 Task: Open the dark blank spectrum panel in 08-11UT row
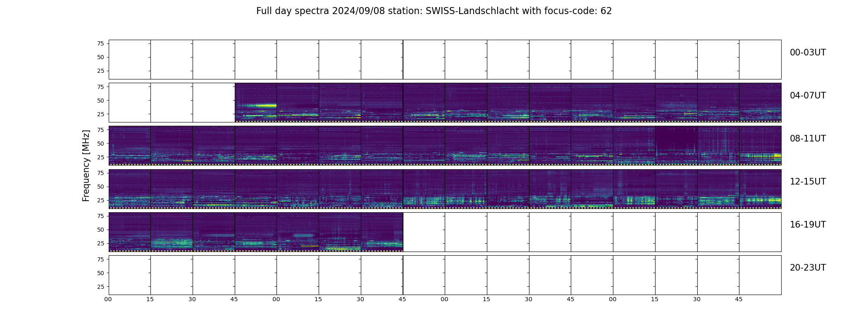tap(676, 146)
